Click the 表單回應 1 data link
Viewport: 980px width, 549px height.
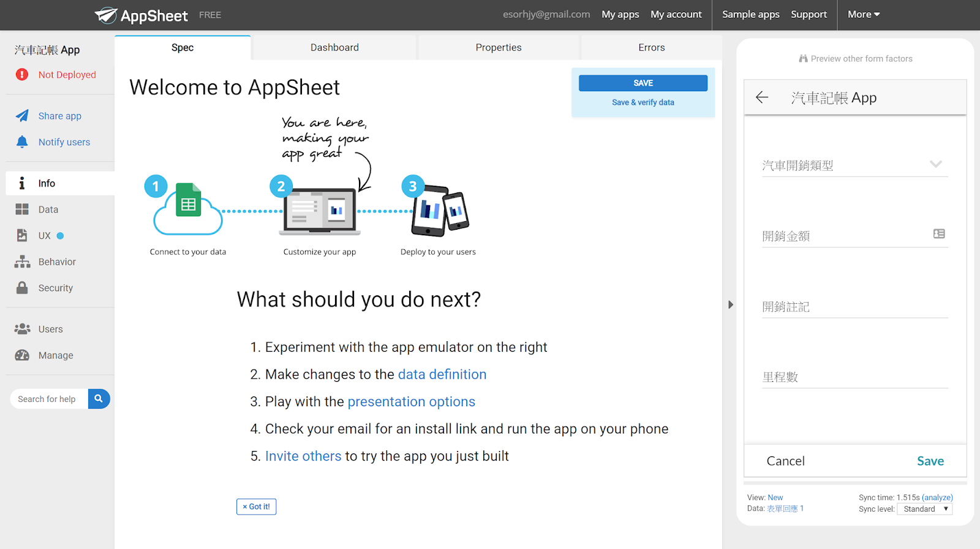(785, 509)
